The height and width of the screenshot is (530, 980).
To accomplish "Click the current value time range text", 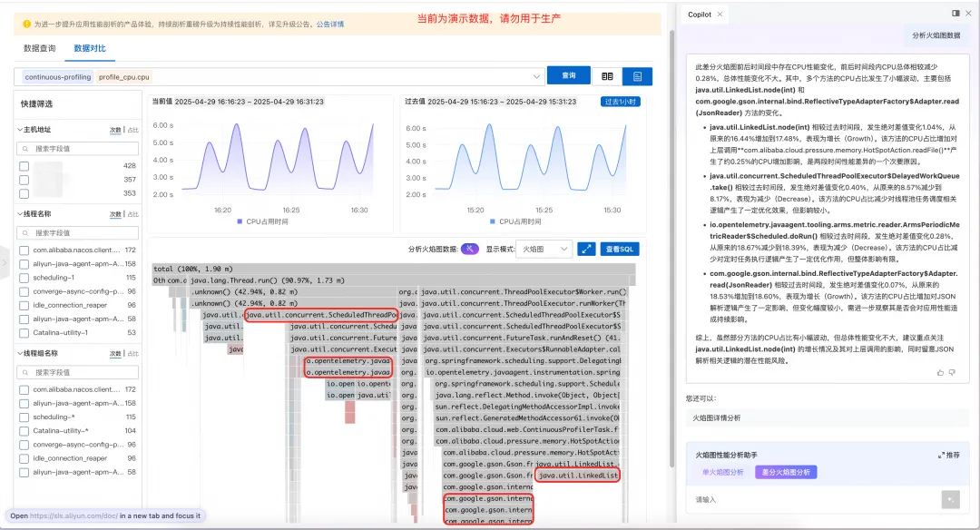I will coord(249,102).
